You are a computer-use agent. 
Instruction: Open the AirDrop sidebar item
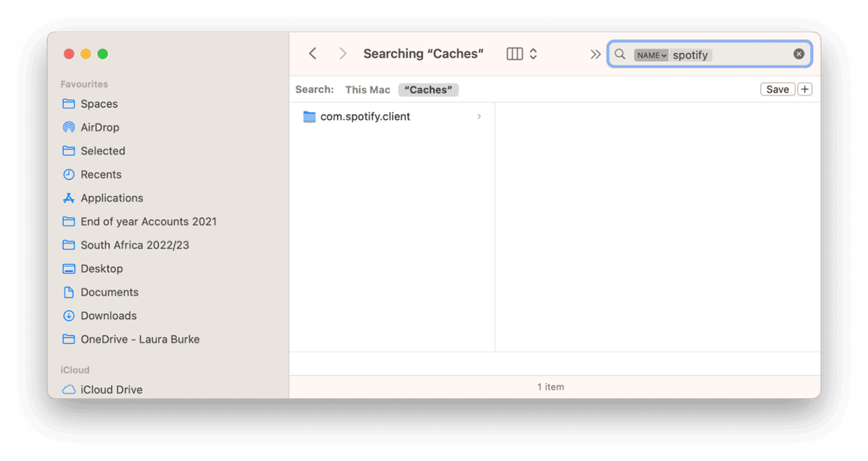coord(100,127)
